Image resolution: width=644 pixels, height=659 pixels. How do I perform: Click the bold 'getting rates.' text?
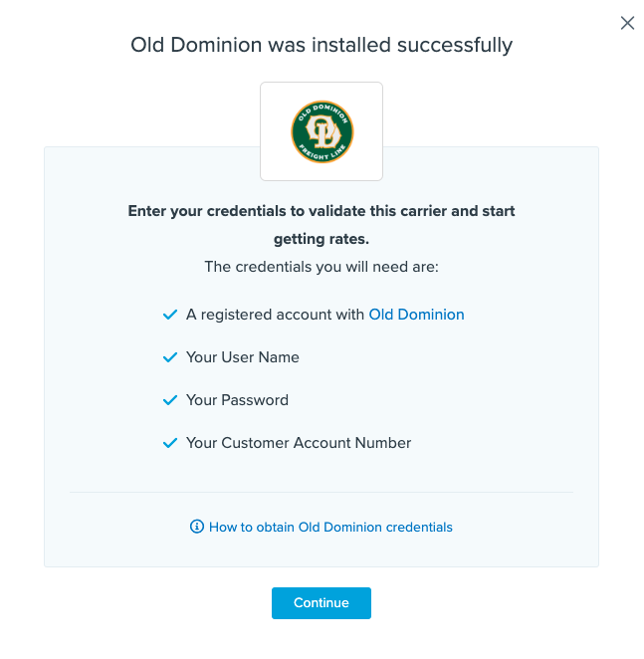click(x=322, y=239)
